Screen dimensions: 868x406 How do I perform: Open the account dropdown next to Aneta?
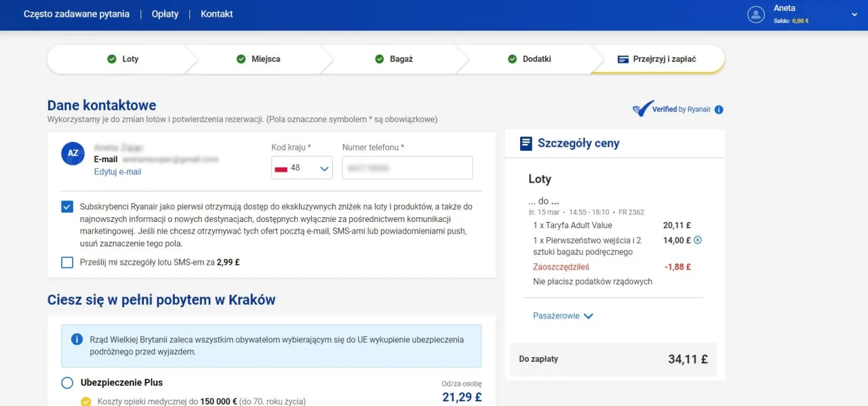(853, 14)
